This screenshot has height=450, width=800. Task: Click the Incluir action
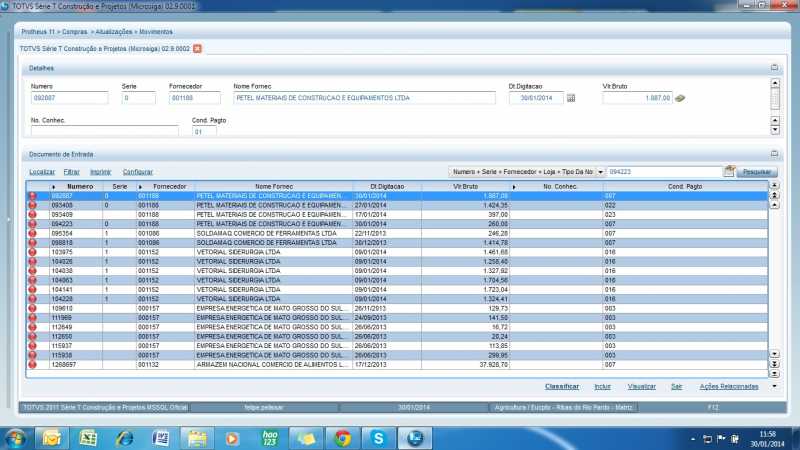[x=603, y=387]
